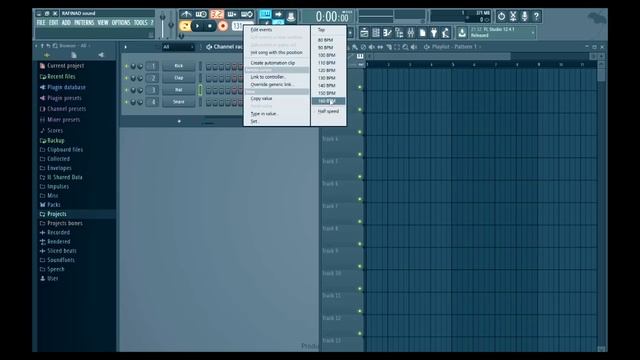Mute the Snare channel green LED

tap(126, 102)
